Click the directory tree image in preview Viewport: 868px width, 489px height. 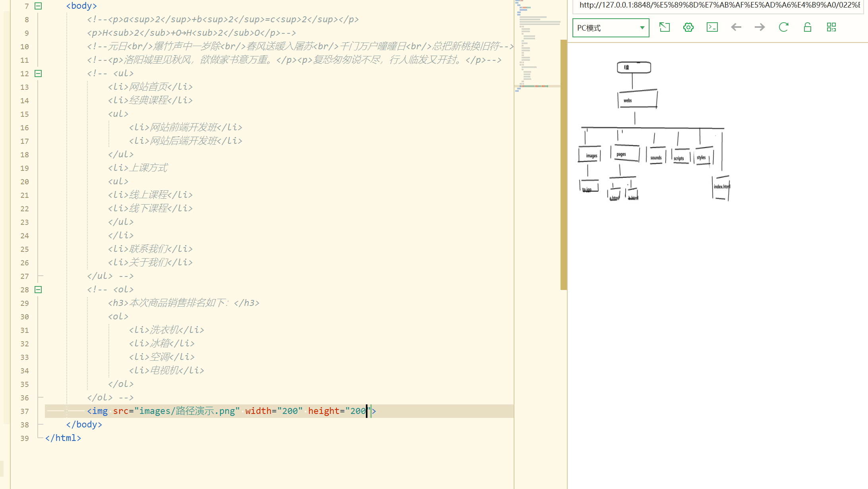coord(654,131)
